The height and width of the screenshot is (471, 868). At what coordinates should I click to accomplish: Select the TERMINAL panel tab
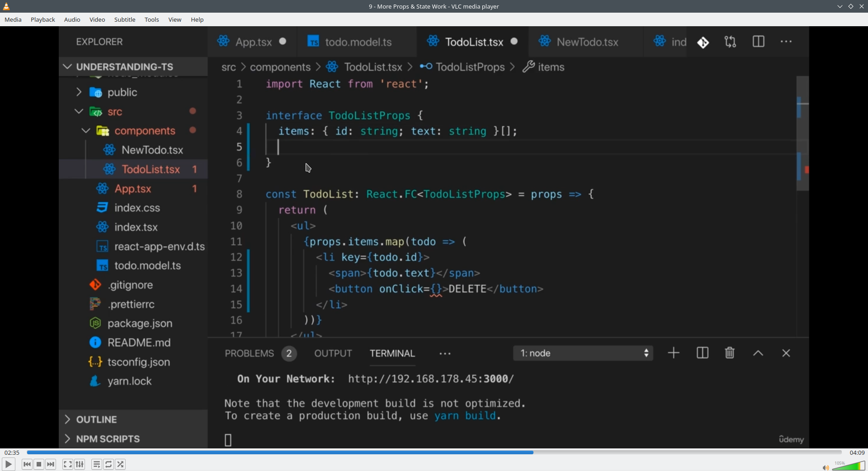392,354
